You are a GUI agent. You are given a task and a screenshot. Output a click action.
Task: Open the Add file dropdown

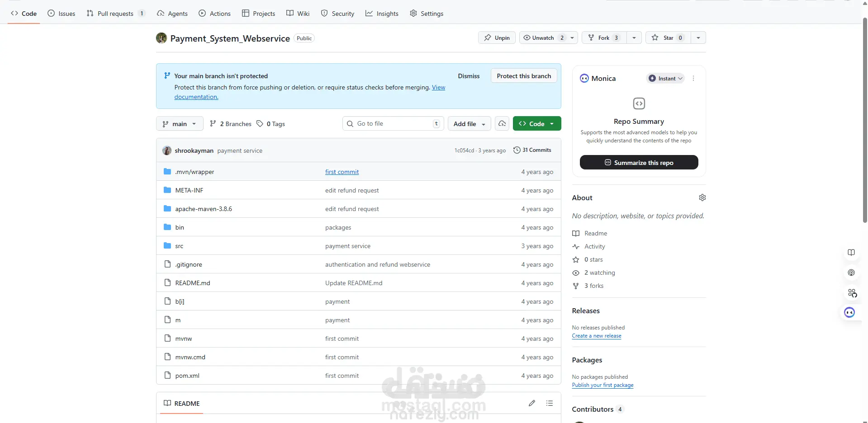click(469, 124)
